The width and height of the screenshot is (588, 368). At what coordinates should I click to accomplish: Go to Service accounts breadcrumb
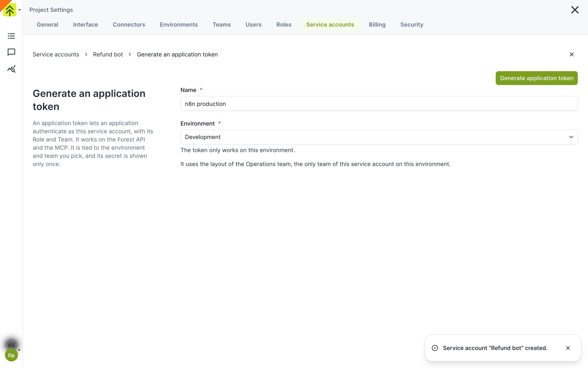coord(56,54)
